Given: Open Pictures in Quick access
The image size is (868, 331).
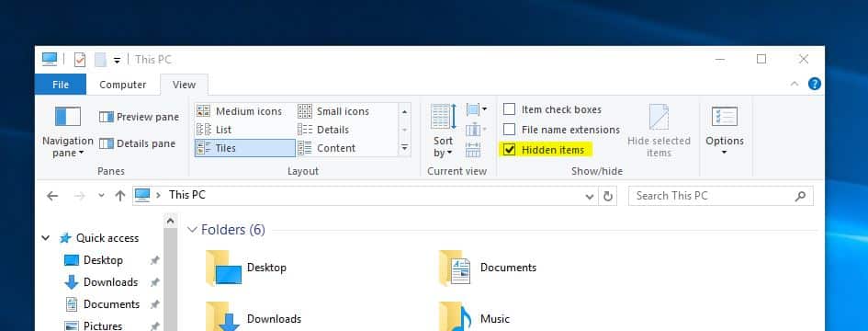Looking at the screenshot, I should 94,326.
